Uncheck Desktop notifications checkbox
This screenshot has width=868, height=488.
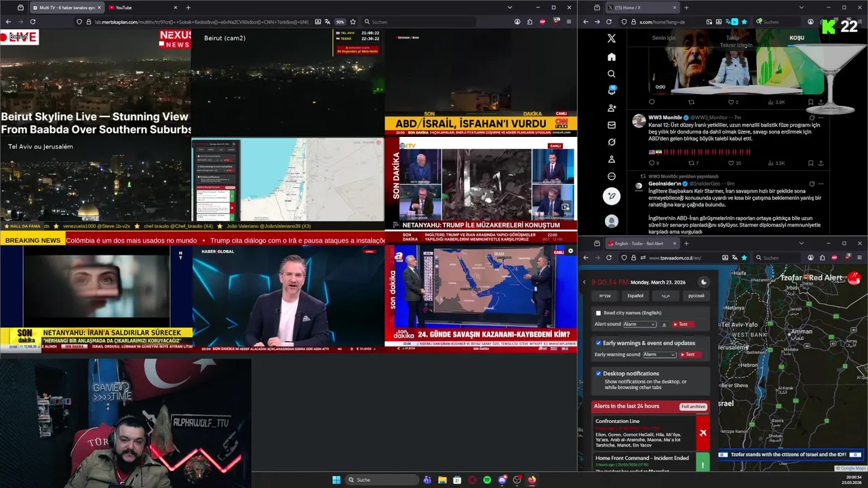(598, 373)
